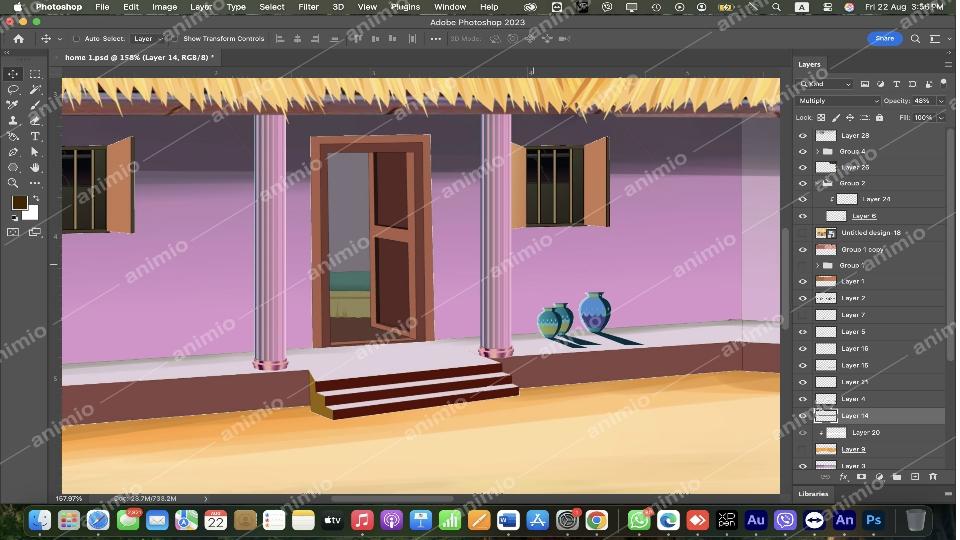960x540 pixels.
Task: Toggle visibility of Layer 5
Action: tap(802, 332)
